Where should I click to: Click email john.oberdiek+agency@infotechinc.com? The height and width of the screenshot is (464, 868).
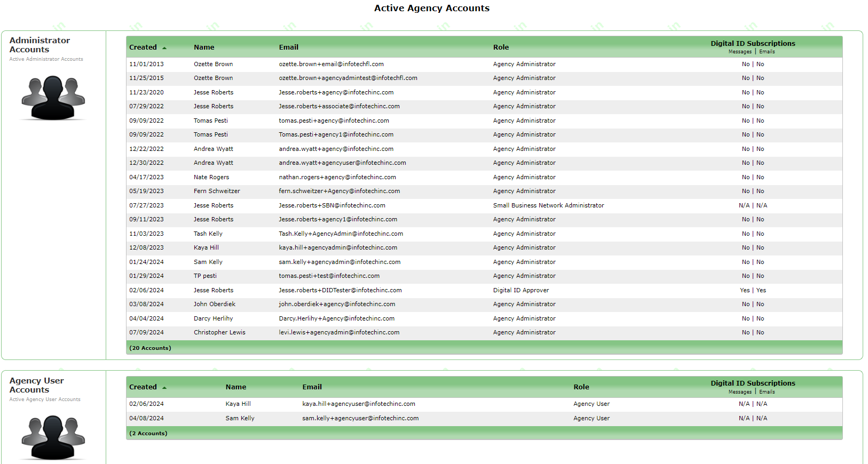pyautogui.click(x=337, y=304)
